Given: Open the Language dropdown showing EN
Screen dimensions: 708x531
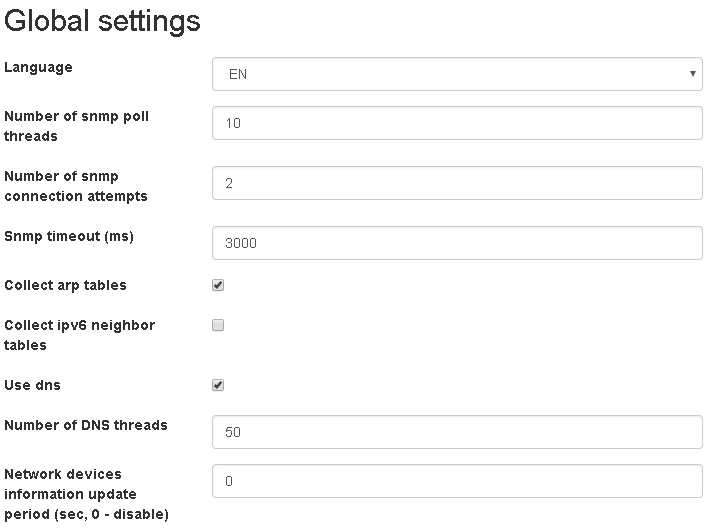Looking at the screenshot, I should pos(456,74).
